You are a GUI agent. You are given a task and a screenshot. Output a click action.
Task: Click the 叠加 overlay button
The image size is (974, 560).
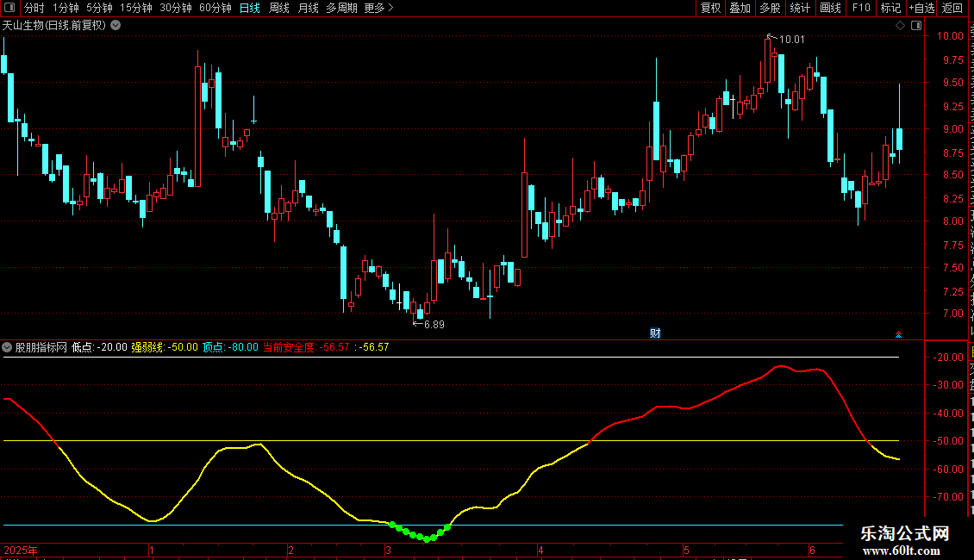[x=740, y=8]
